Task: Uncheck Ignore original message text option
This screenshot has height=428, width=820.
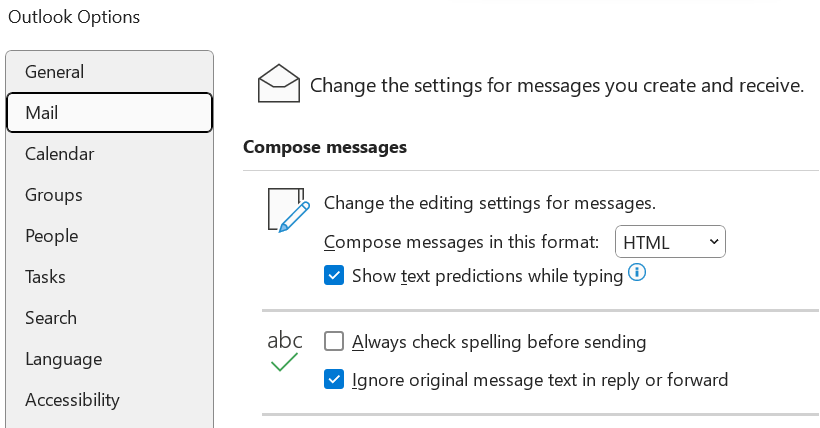Action: (x=334, y=380)
